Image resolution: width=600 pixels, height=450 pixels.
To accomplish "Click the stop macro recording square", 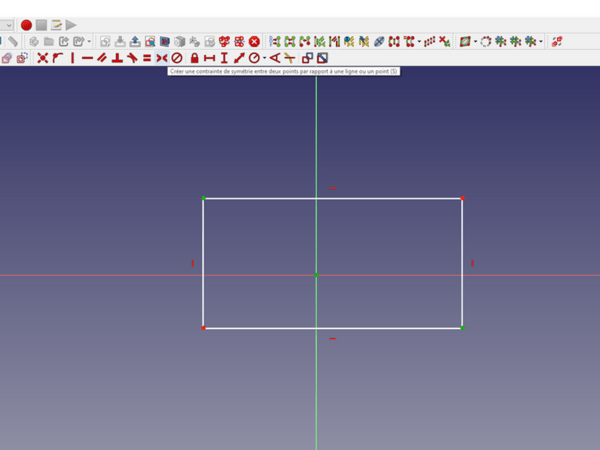I will click(x=41, y=25).
